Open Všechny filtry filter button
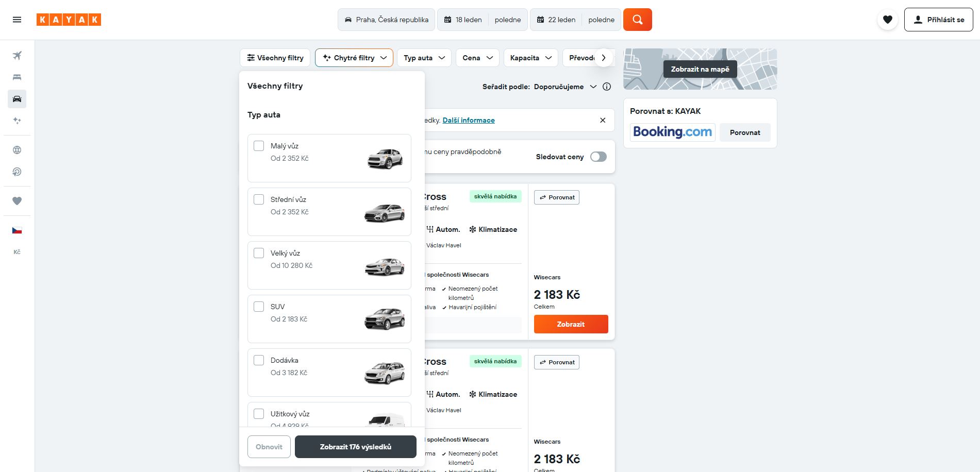 tap(275, 58)
